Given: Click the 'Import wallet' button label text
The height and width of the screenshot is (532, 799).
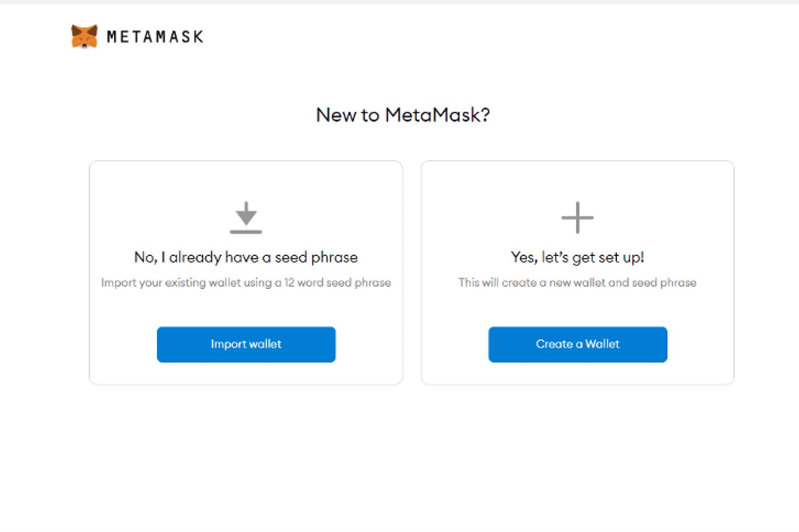Looking at the screenshot, I should click(x=246, y=344).
